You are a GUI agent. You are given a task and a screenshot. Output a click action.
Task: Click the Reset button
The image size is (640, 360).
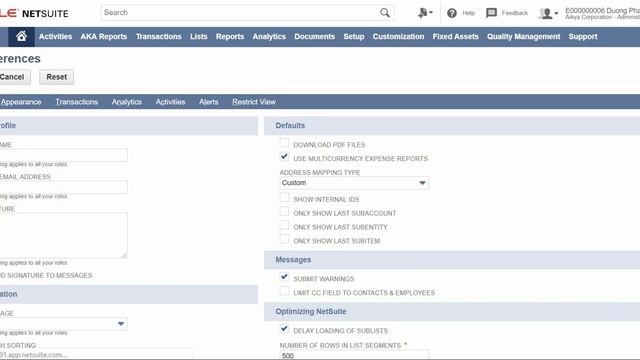click(56, 77)
